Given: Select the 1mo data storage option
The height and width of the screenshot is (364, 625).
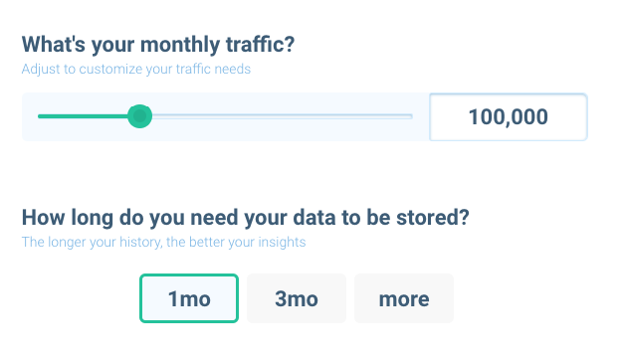Looking at the screenshot, I should point(189,298).
